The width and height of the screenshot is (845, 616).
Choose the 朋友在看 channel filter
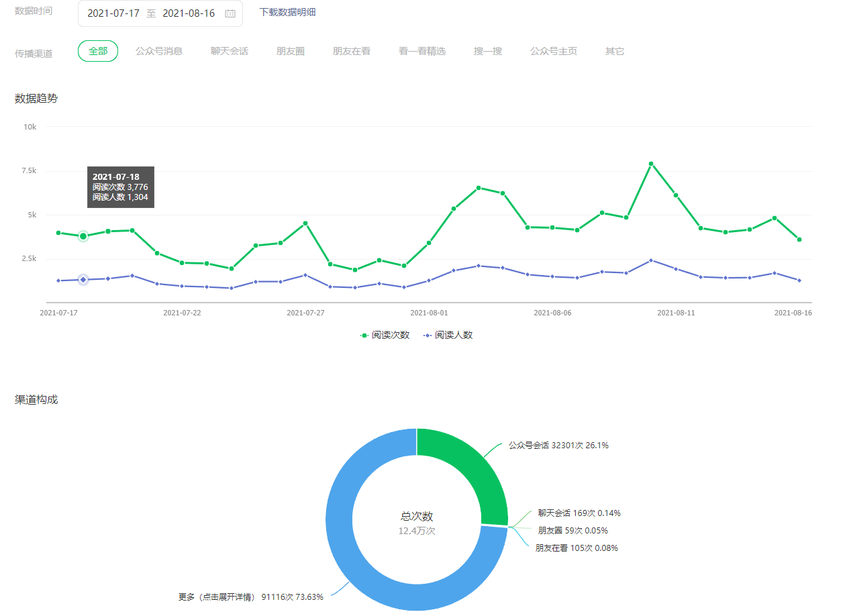click(352, 51)
